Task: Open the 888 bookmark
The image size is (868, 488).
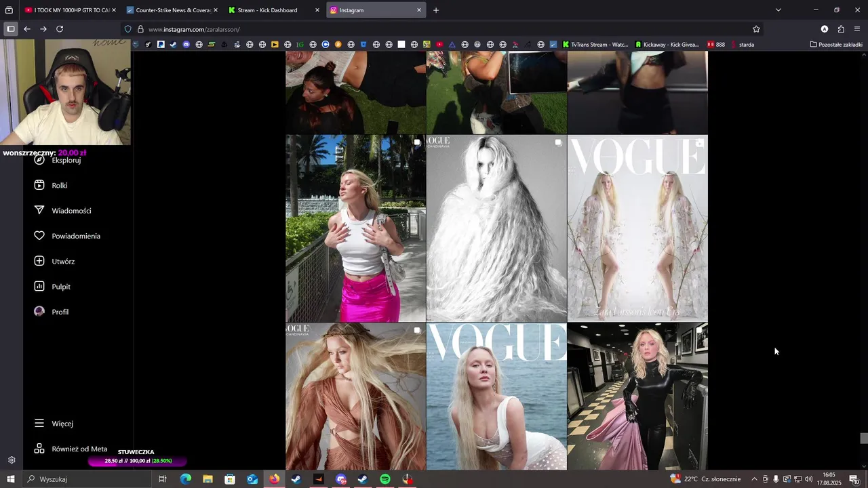Action: [716, 45]
